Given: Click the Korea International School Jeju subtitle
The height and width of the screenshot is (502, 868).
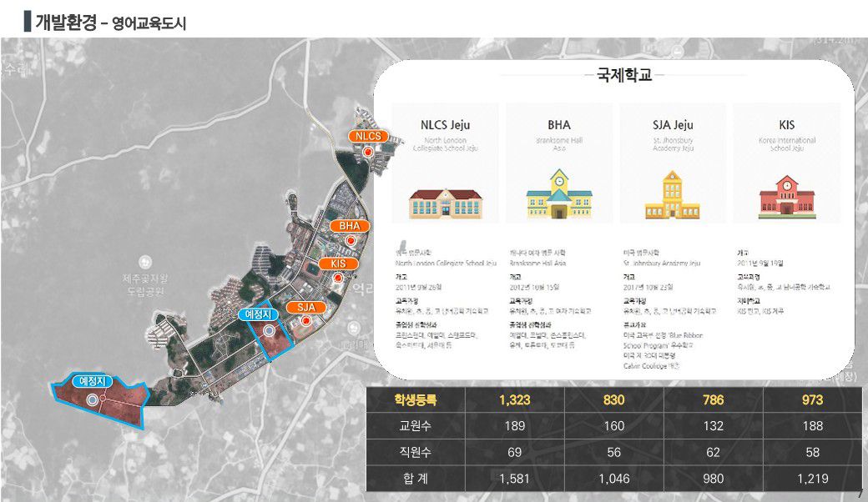Looking at the screenshot, I should point(786,144).
